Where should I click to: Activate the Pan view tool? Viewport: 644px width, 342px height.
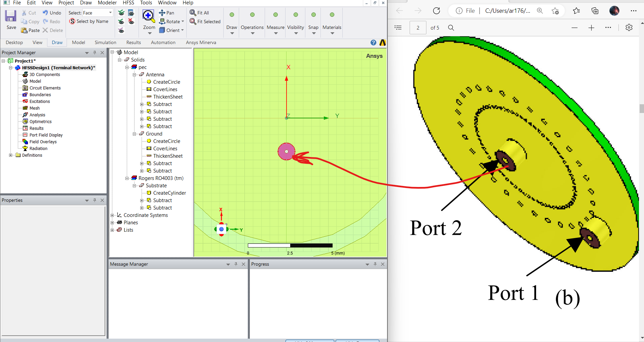click(162, 13)
